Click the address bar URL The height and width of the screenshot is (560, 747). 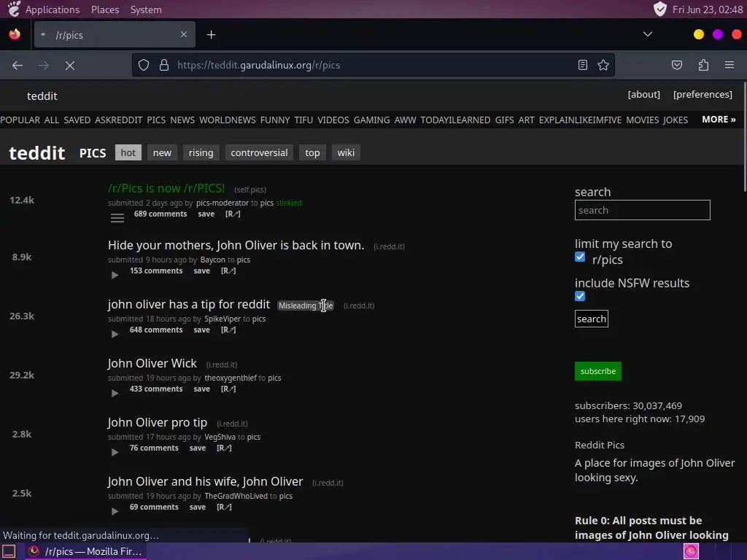point(259,65)
